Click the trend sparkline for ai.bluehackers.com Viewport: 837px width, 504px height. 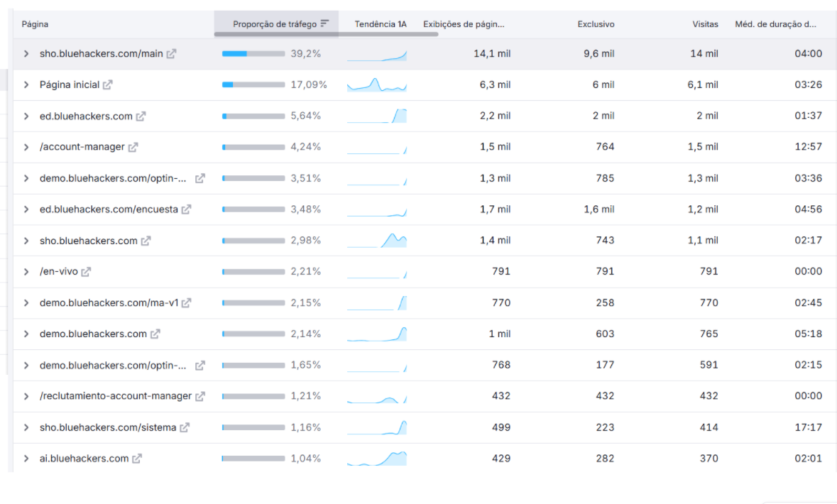tap(377, 459)
